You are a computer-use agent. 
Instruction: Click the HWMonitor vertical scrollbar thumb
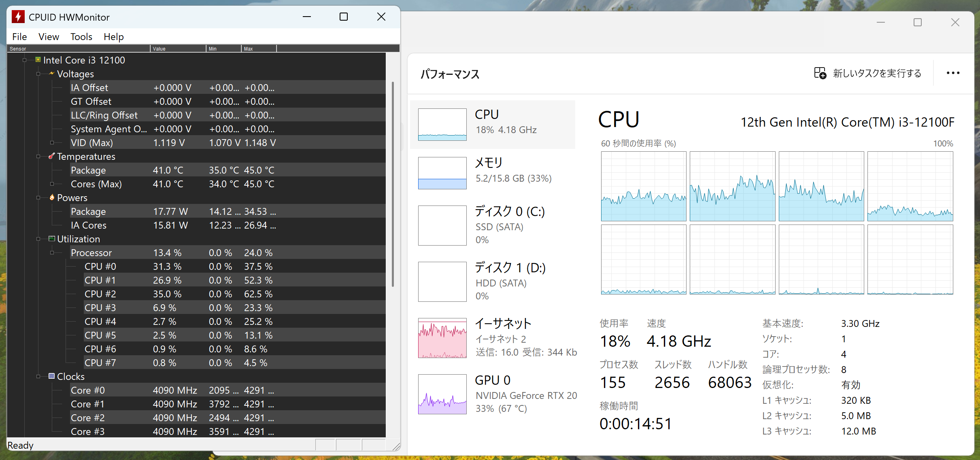pos(393,184)
